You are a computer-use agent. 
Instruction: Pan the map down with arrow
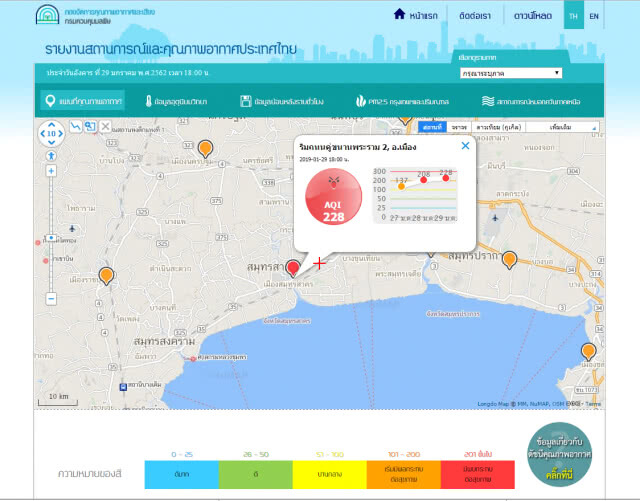coord(51,142)
